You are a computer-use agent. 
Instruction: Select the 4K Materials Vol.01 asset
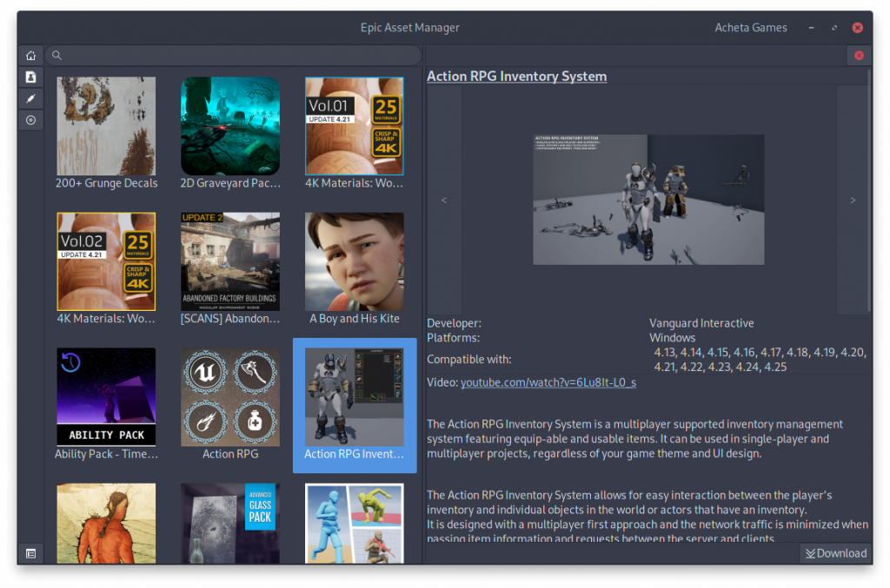pyautogui.click(x=355, y=134)
